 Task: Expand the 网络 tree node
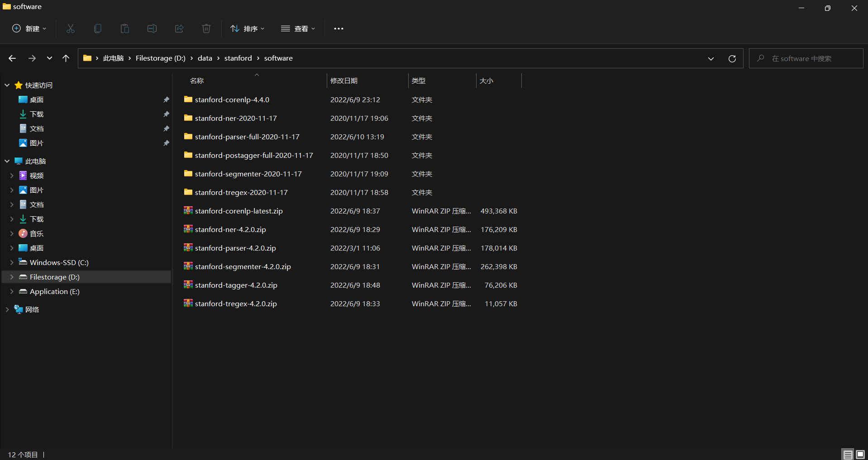coord(7,309)
